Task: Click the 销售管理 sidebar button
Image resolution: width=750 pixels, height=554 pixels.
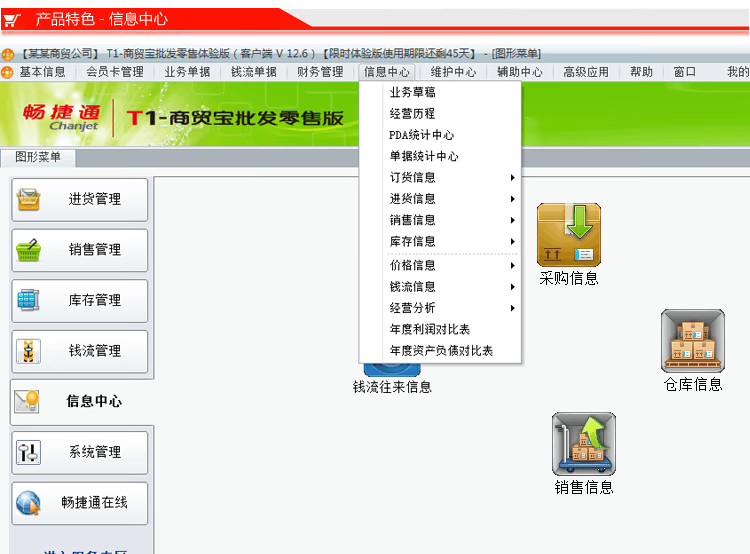Action: pyautogui.click(x=79, y=250)
